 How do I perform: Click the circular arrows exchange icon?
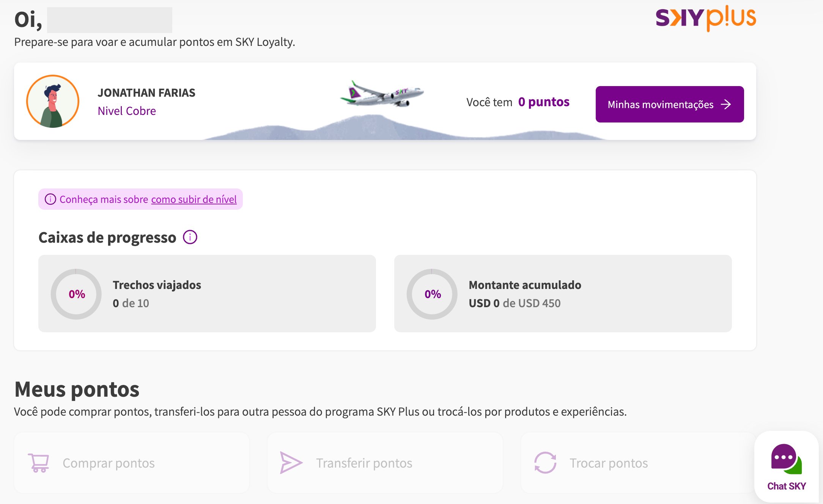tap(545, 463)
